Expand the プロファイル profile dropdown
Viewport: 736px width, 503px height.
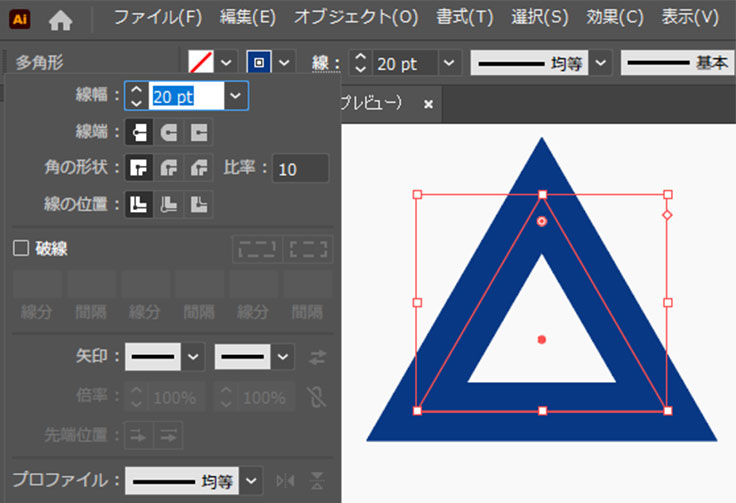coord(251,480)
